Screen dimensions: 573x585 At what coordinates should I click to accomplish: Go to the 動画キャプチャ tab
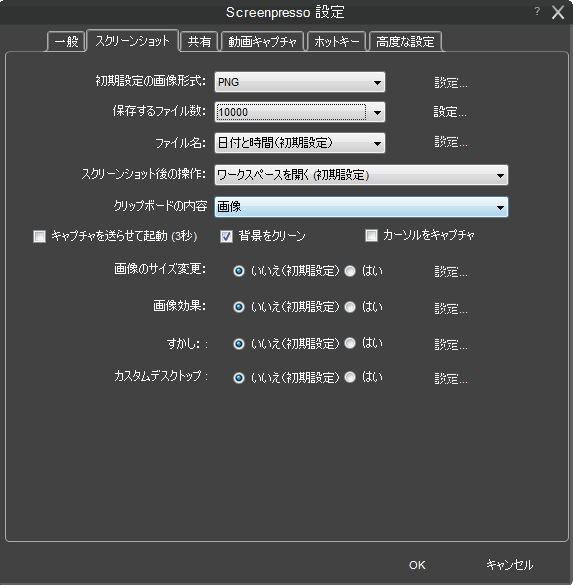click(262, 41)
